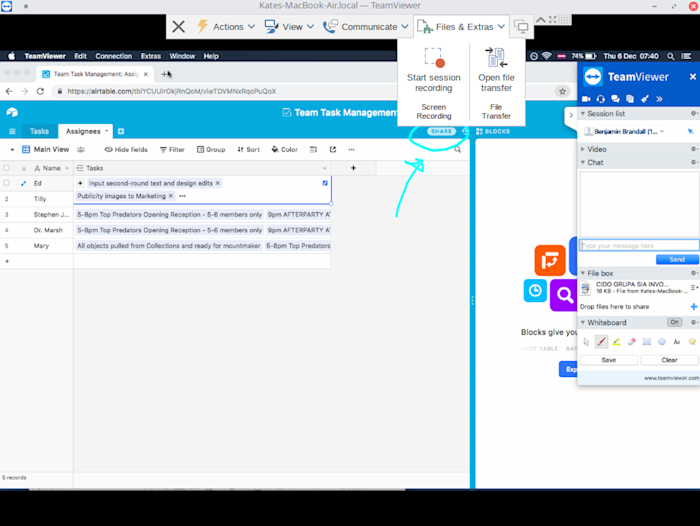Click the chat message input field
The image size is (700, 526).
(x=639, y=246)
